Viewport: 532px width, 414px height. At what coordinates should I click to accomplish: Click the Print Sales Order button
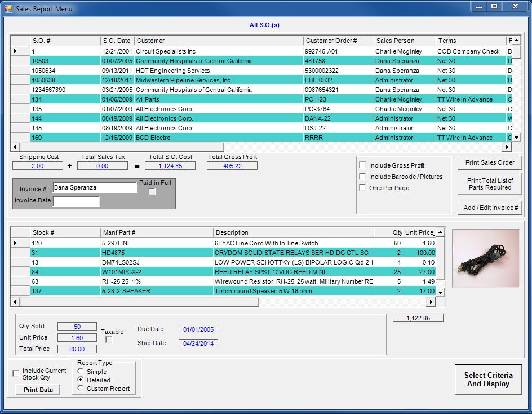490,162
